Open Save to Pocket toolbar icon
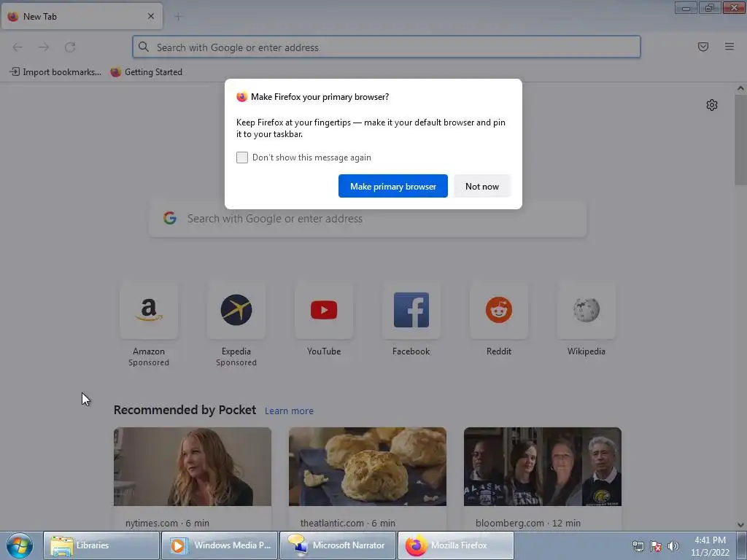 [x=703, y=47]
